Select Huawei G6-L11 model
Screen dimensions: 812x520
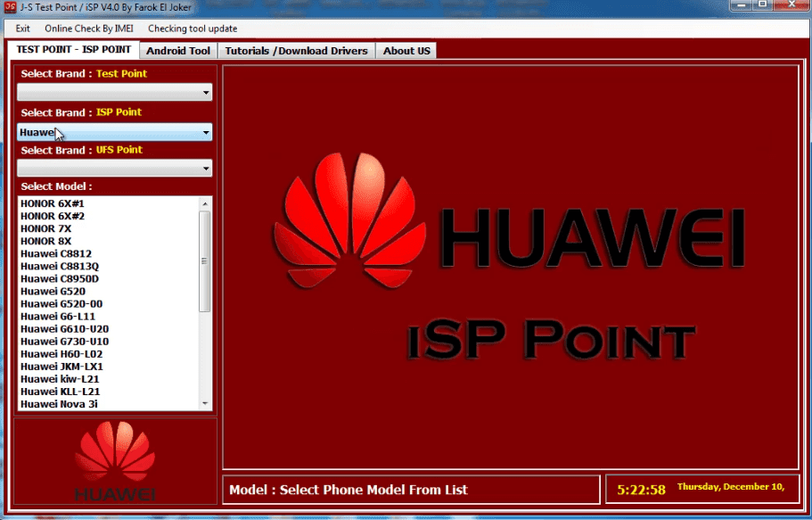pos(58,317)
